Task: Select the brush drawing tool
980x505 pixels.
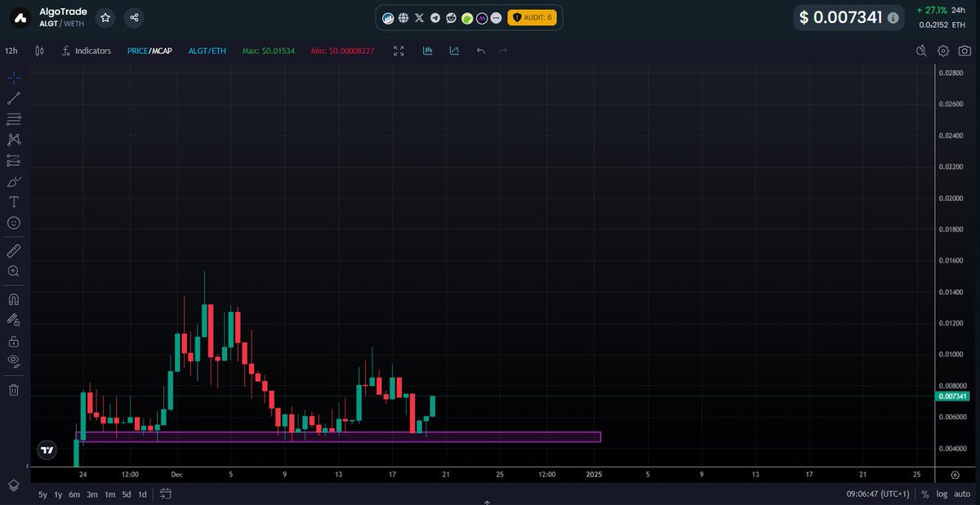Action: (14, 181)
